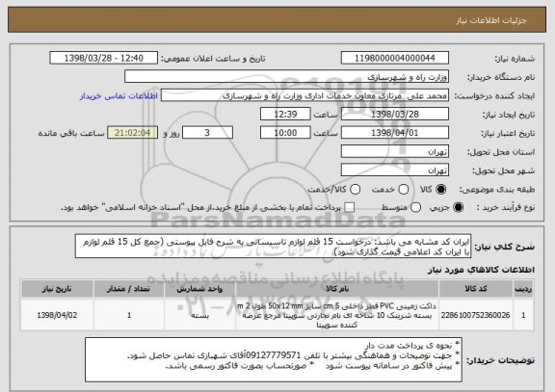Viewport: 555px width, 392px height.
Task: Click the 10:00 validity time field
Action: click(x=285, y=133)
